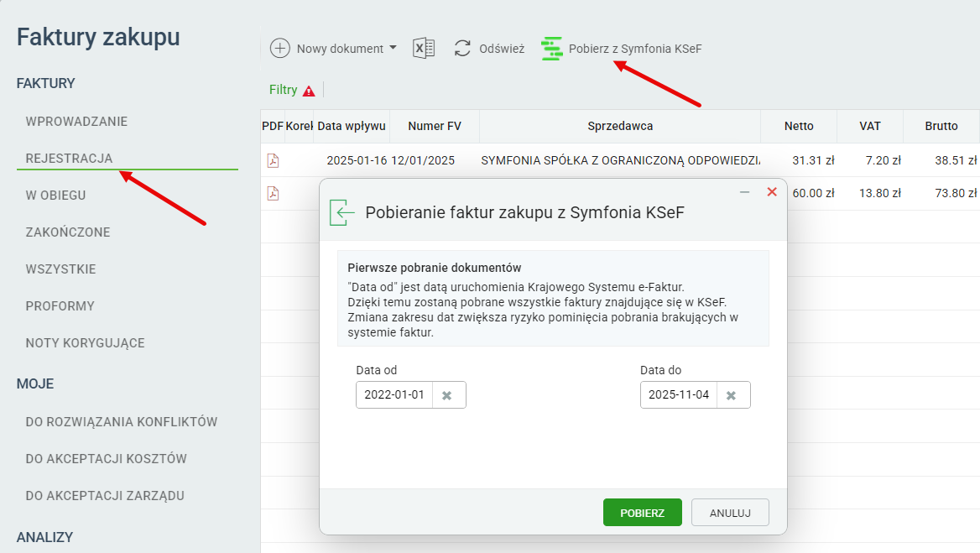Viewport: 980px width, 553px height.
Task: Clear the Data do date with X
Action: click(x=732, y=395)
